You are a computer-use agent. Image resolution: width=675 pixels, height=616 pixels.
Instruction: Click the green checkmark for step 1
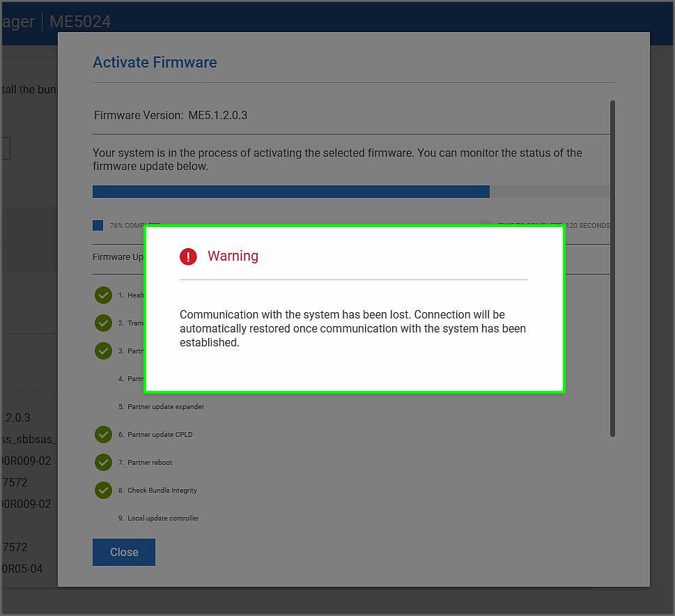103,295
